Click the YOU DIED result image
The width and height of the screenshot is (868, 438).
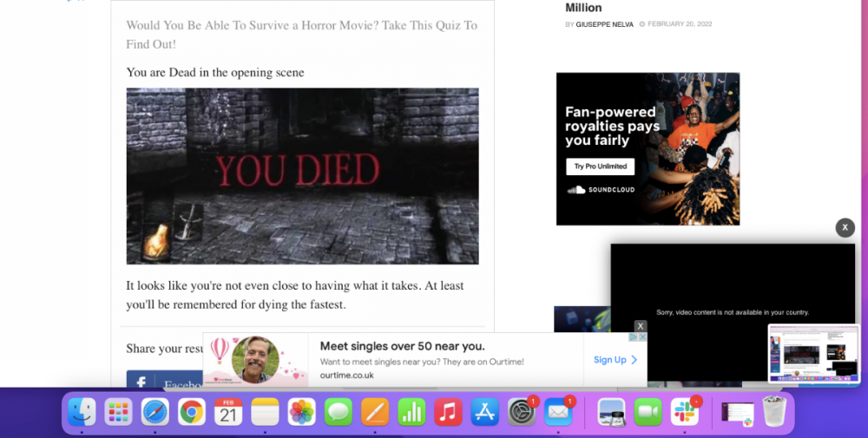302,176
